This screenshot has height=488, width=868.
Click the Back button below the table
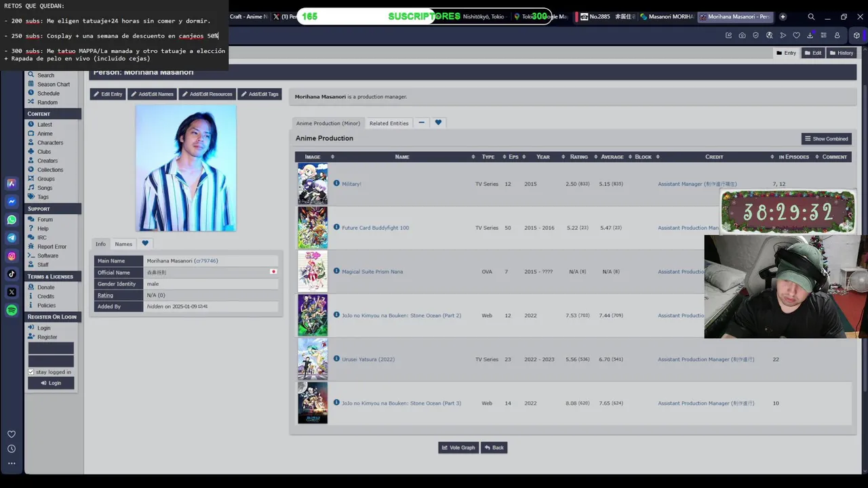494,447
